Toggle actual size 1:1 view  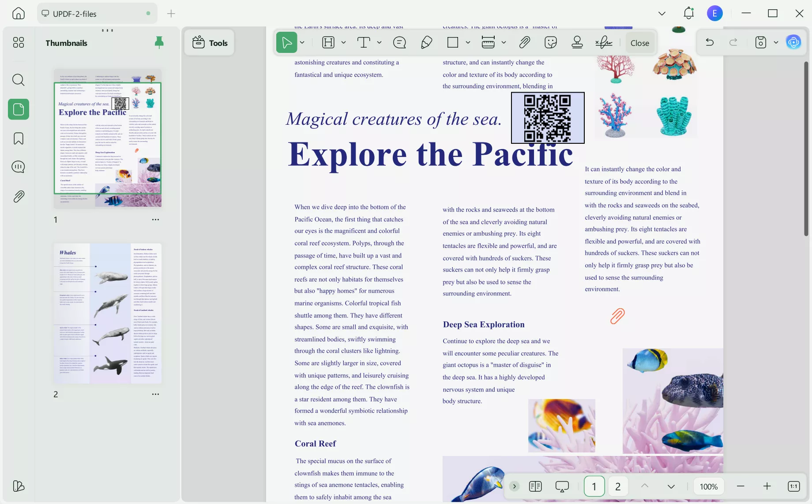[793, 486]
